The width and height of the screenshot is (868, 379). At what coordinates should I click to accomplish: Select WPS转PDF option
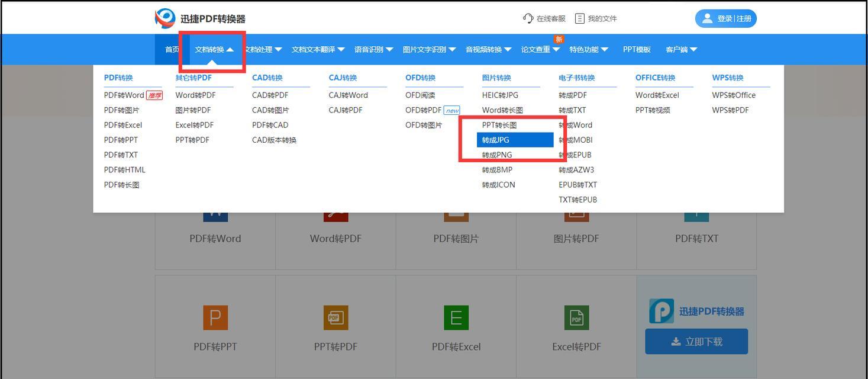(x=731, y=110)
